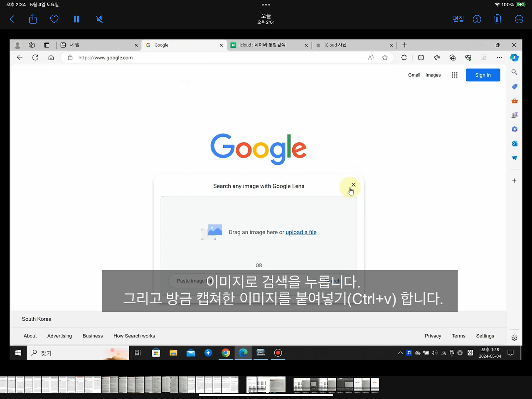
Task: Open the Extensions puzzle icon
Action: 404,57
